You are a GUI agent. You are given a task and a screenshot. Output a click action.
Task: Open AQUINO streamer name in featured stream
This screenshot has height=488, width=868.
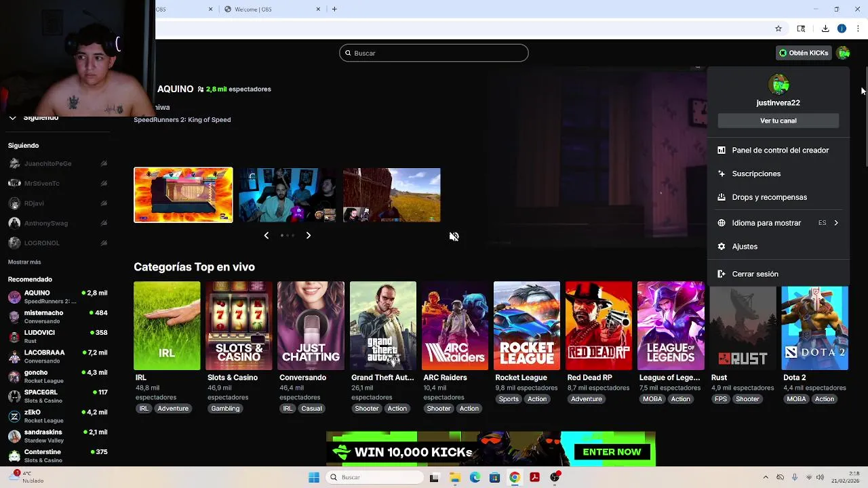pos(176,89)
